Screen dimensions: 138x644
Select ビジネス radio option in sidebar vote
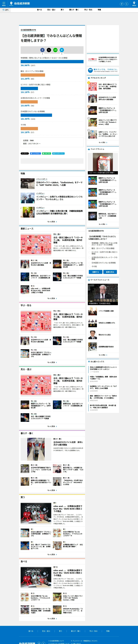(89, 252)
